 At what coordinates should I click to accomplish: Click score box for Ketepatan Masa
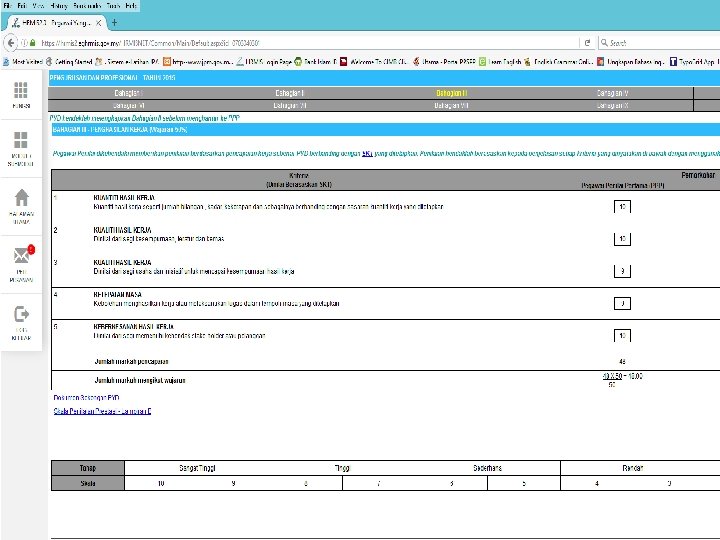click(x=622, y=303)
